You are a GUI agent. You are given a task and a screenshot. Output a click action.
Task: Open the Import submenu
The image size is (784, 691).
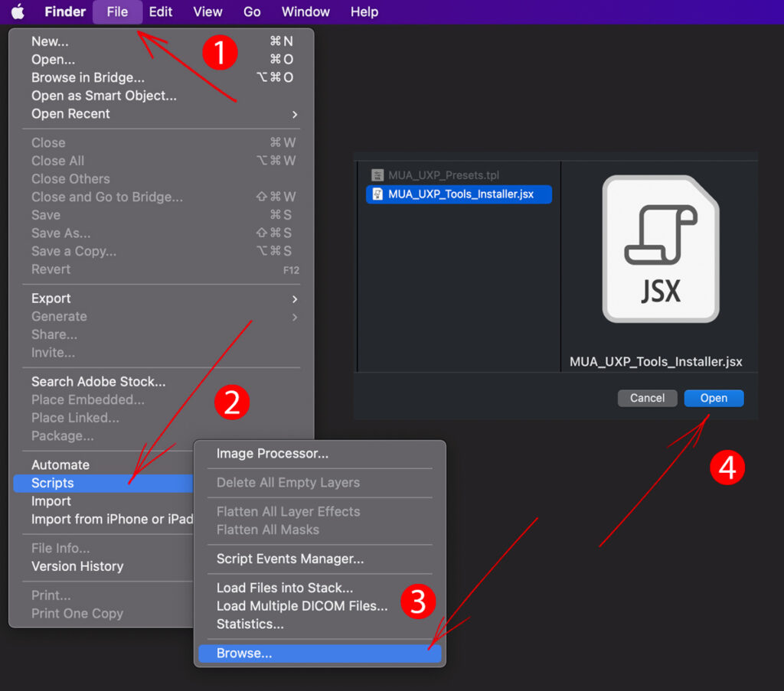(x=103, y=501)
